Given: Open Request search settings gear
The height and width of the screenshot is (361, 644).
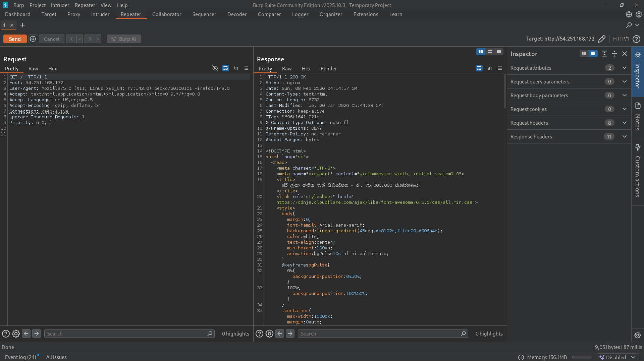Looking at the screenshot, I should click(16, 334).
